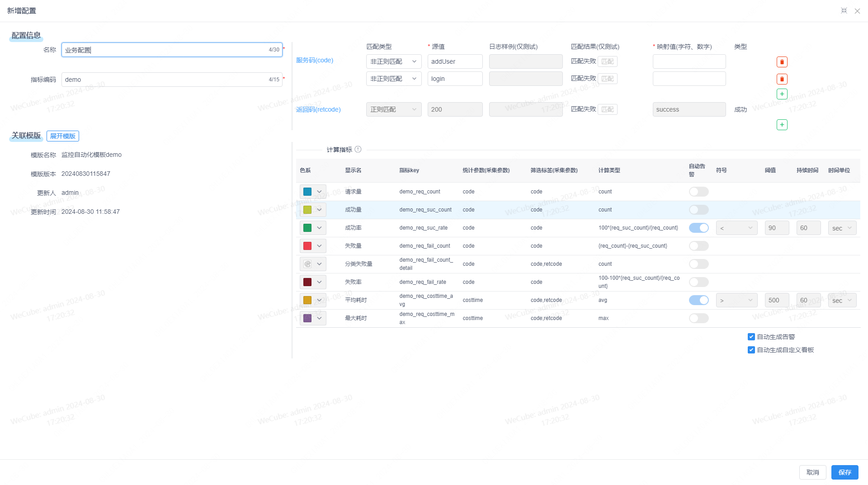Disable auto alarm for 成功率

(698, 228)
